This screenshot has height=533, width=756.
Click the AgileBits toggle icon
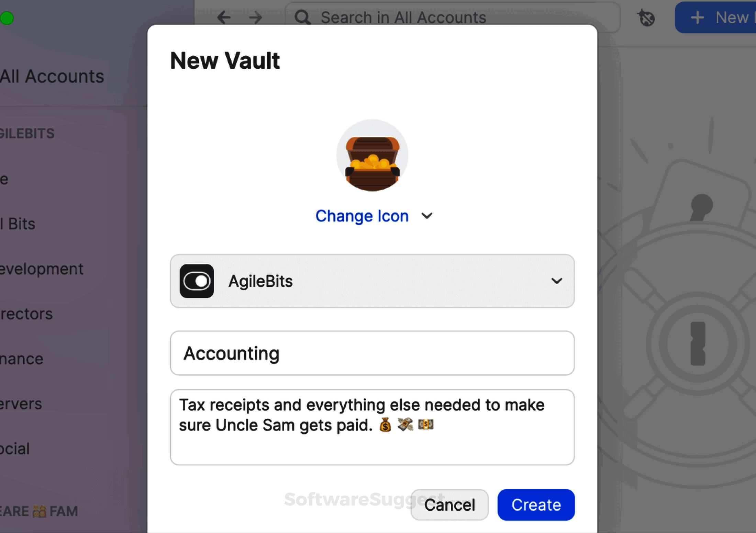coord(196,281)
